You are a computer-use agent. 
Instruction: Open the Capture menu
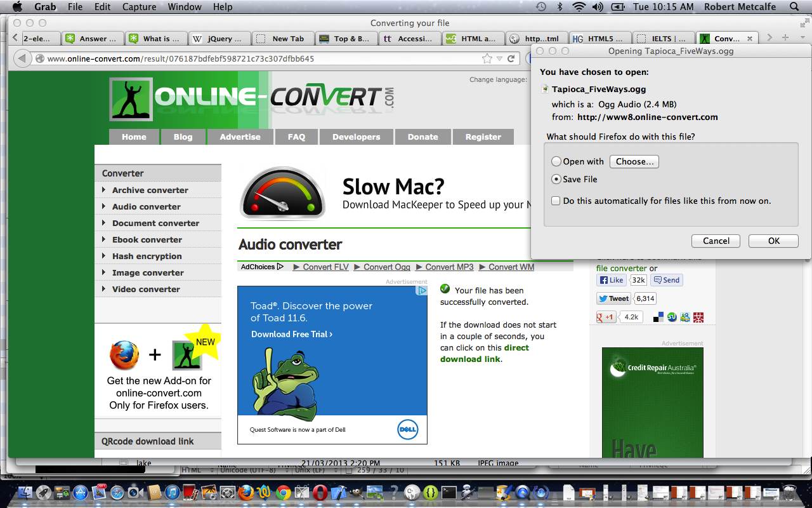[138, 7]
